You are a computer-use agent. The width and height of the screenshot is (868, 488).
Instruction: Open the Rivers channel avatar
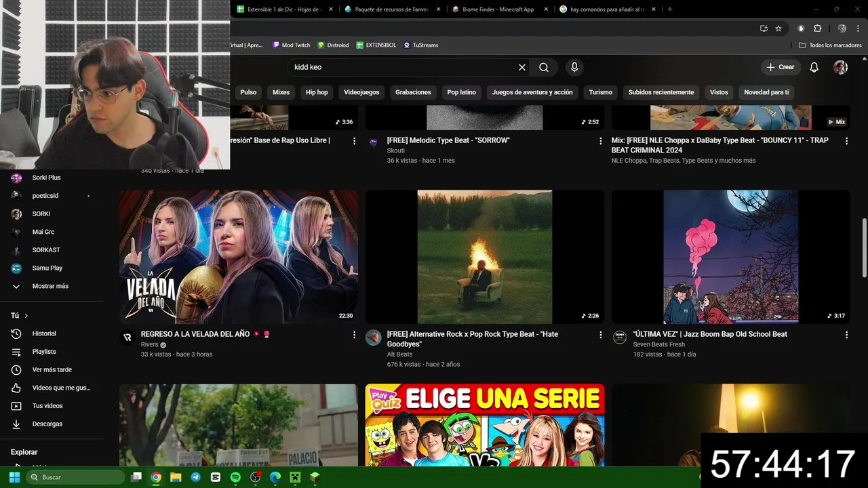(127, 338)
